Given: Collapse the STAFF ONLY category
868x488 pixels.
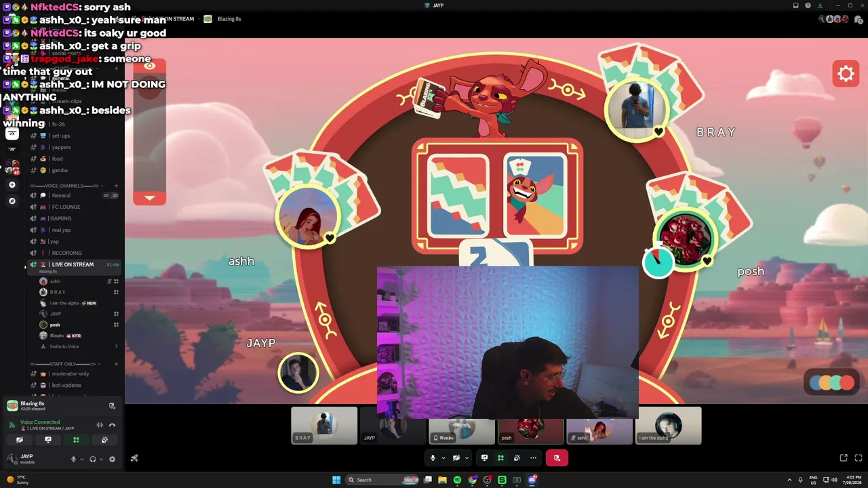Looking at the screenshot, I should tap(65, 364).
